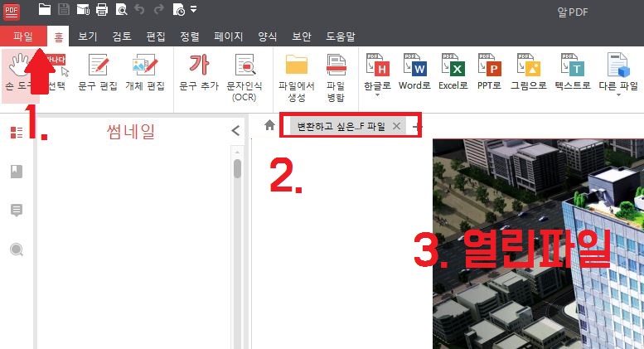Click 파일 병합 merge files tool
Image resolution: width=644 pixels, height=349 pixels.
(x=336, y=78)
